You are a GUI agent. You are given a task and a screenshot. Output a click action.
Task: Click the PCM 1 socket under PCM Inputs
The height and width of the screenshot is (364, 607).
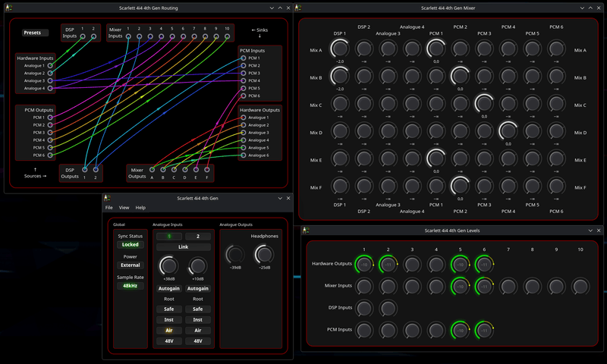[x=243, y=58]
